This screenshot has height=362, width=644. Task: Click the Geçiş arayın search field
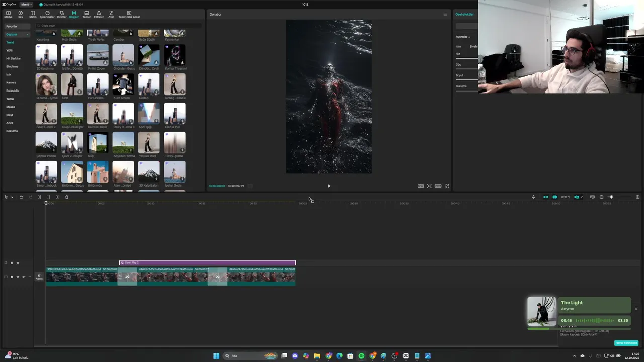(118, 26)
